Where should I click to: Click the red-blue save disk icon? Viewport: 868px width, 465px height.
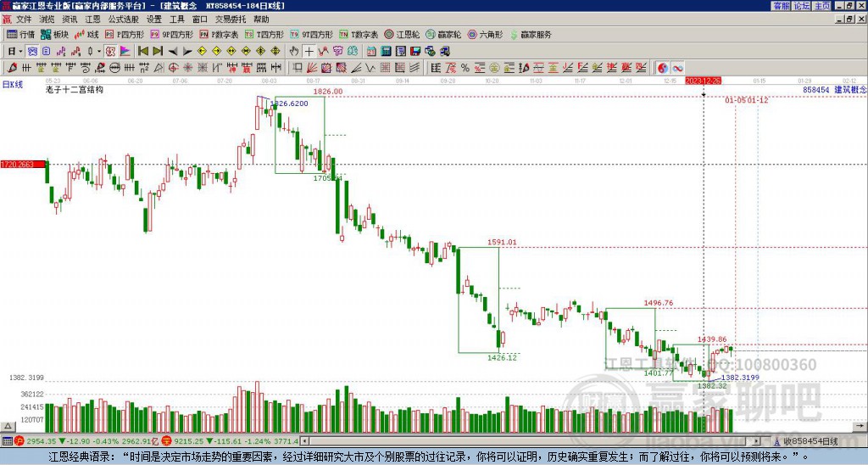(415, 51)
